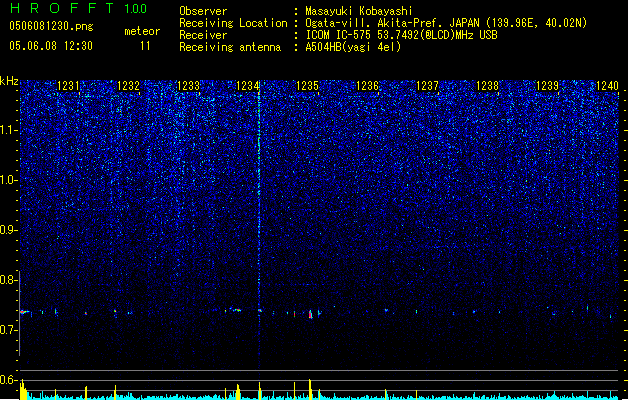Screen dimensions: 629x400
Task: Click the 1231 time marker
Action: click(68, 86)
